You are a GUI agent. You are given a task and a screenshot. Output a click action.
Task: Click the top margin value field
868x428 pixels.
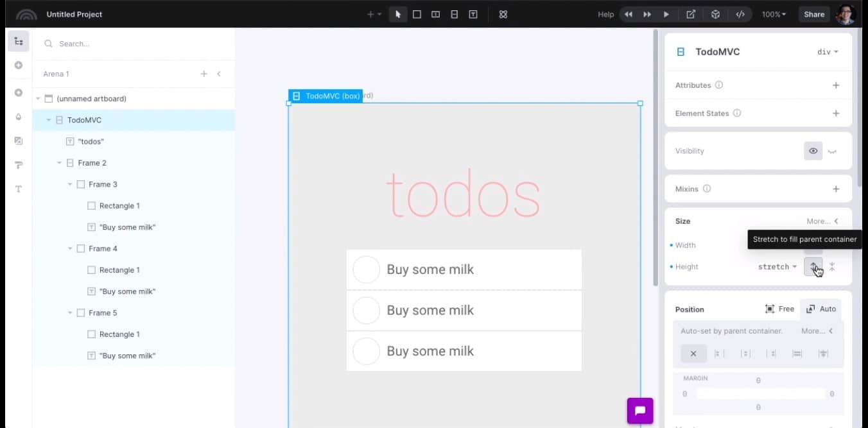(x=758, y=381)
